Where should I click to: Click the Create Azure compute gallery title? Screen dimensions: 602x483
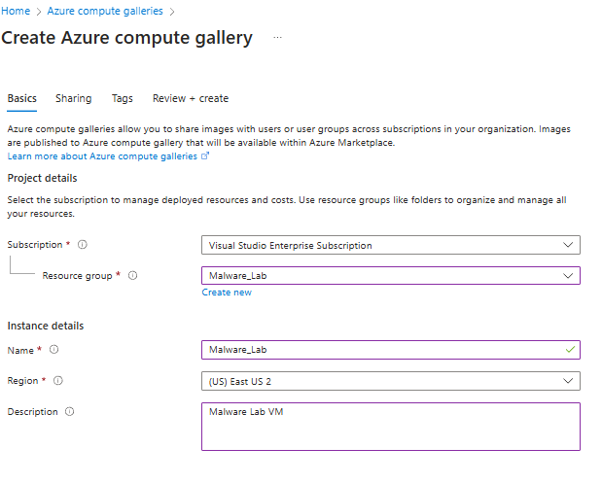(x=127, y=38)
